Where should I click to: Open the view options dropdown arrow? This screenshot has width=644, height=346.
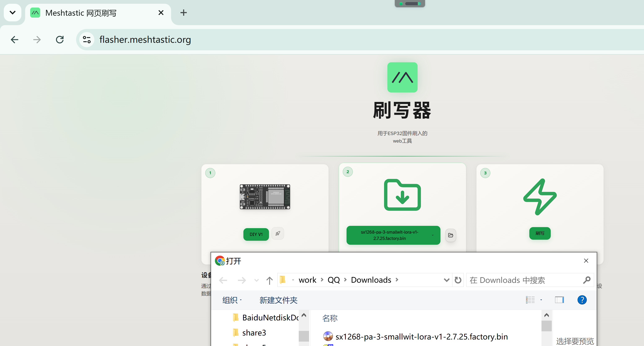click(541, 300)
